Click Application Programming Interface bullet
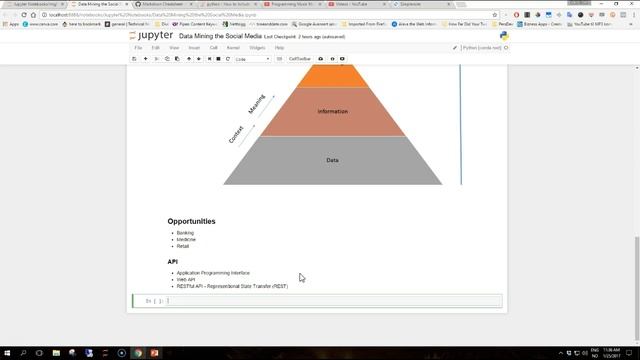 (213, 273)
